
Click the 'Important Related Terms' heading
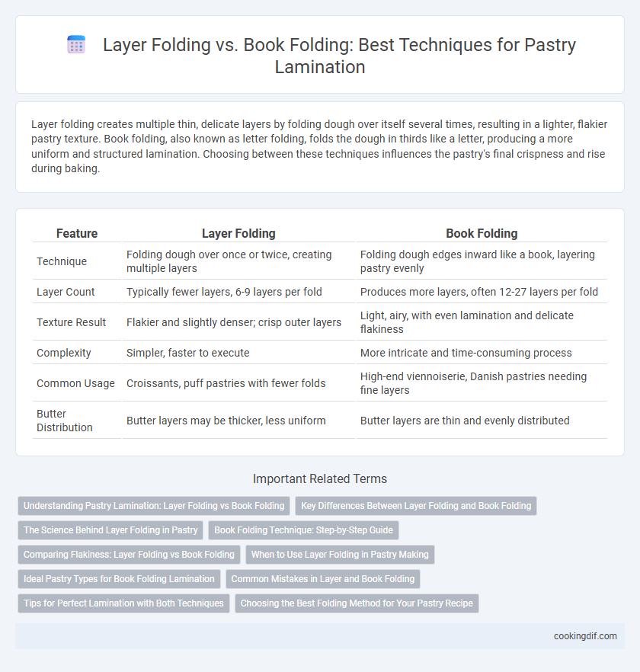click(320, 478)
